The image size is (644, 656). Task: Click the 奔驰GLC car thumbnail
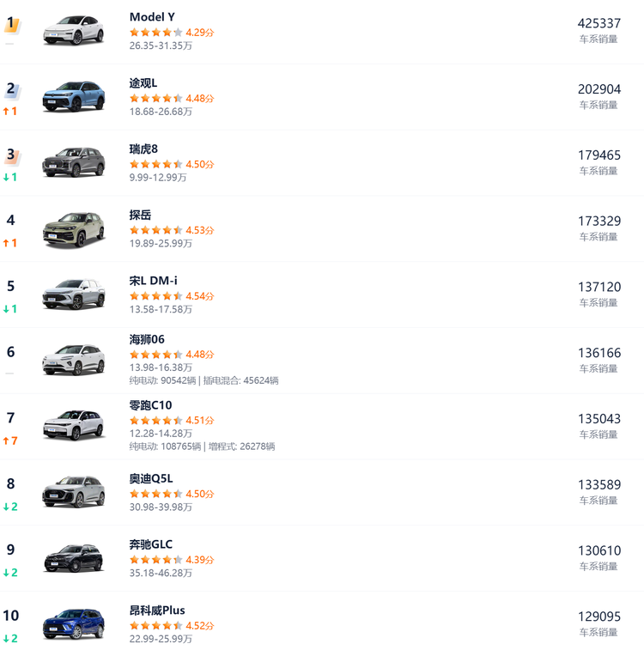pos(74,558)
